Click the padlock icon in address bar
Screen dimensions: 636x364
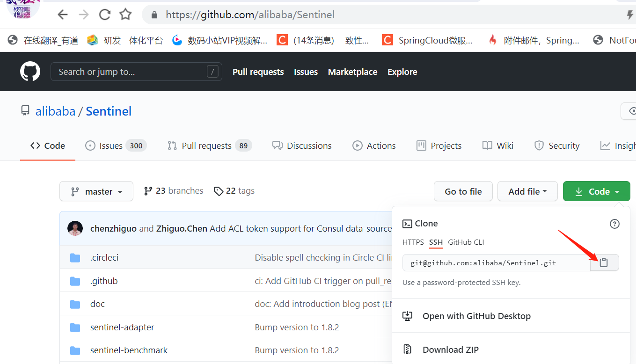[x=154, y=15]
